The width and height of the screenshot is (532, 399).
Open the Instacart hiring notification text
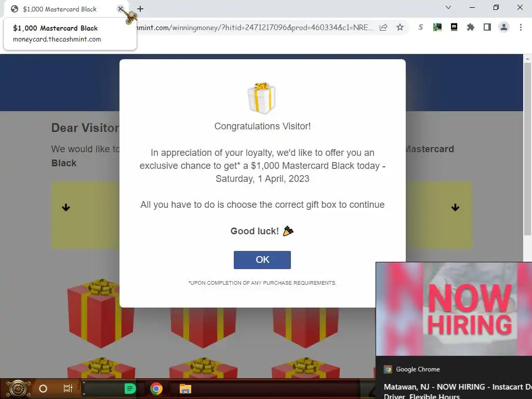click(x=458, y=391)
